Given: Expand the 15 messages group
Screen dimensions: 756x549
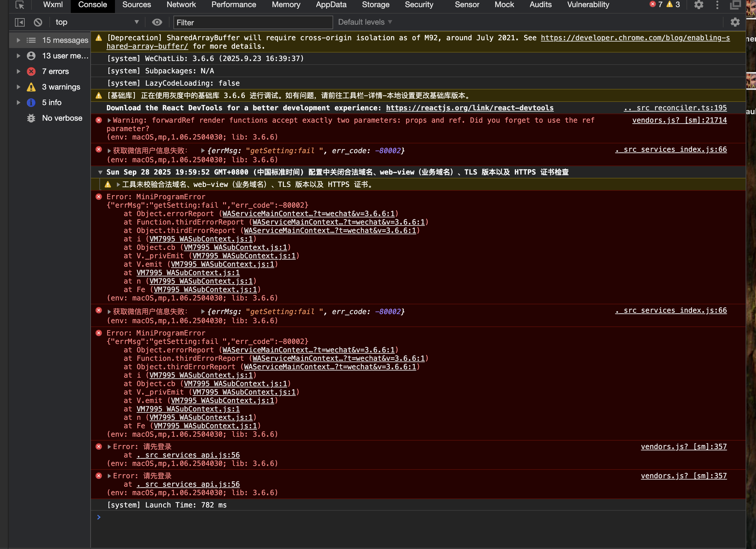Looking at the screenshot, I should [19, 40].
